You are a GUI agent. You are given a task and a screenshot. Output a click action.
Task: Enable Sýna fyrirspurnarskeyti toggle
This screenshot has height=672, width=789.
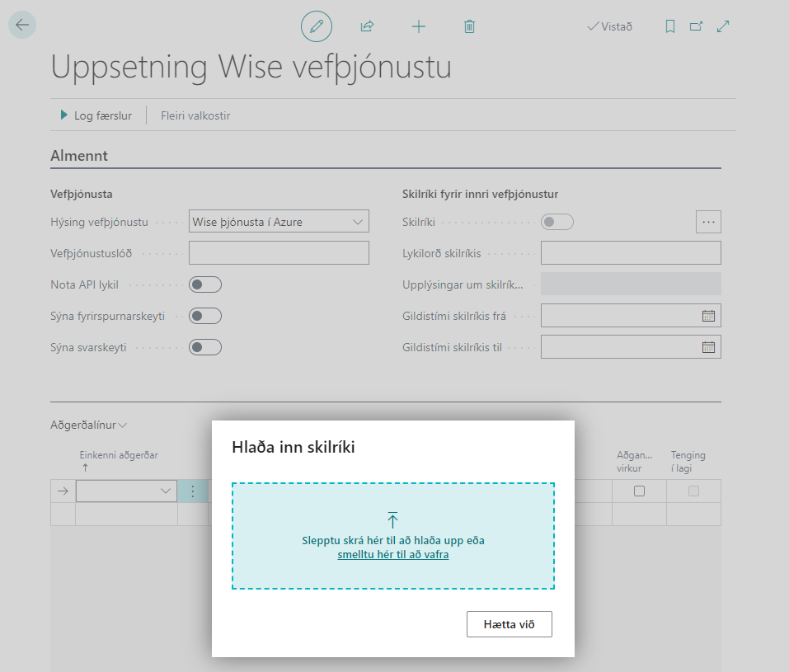click(205, 316)
